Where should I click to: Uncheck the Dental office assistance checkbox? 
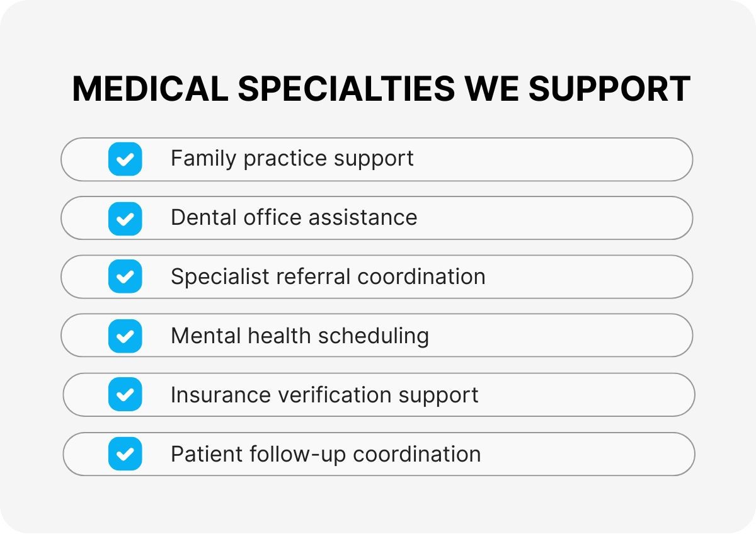tap(125, 218)
